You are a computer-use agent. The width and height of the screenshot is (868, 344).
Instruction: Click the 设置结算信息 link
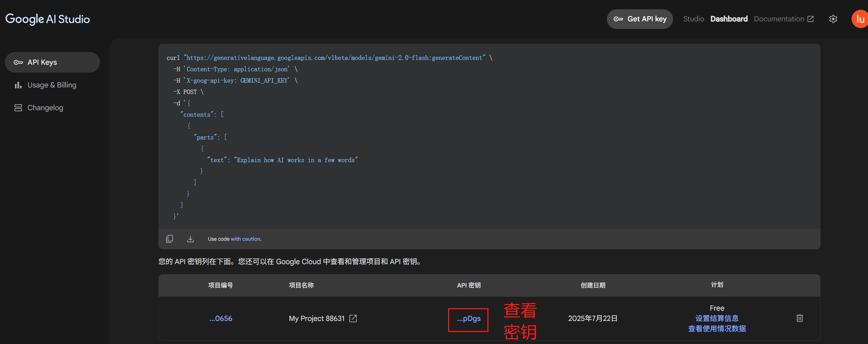(x=717, y=319)
